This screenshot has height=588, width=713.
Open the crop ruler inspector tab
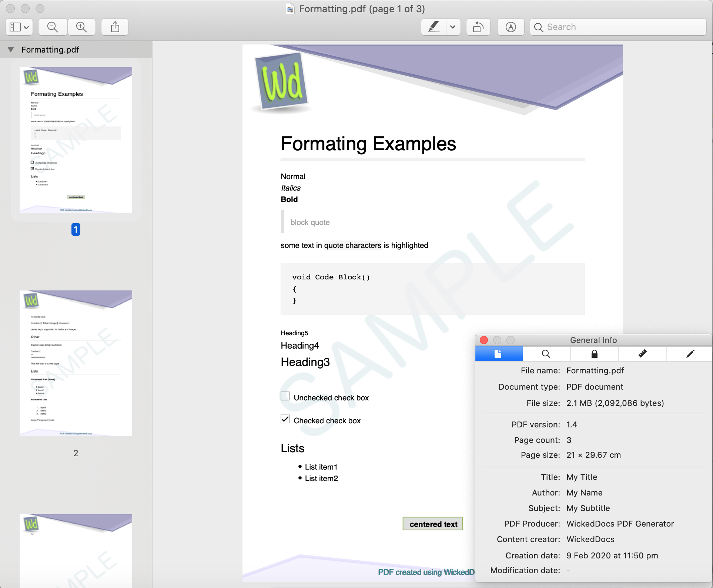pyautogui.click(x=642, y=354)
